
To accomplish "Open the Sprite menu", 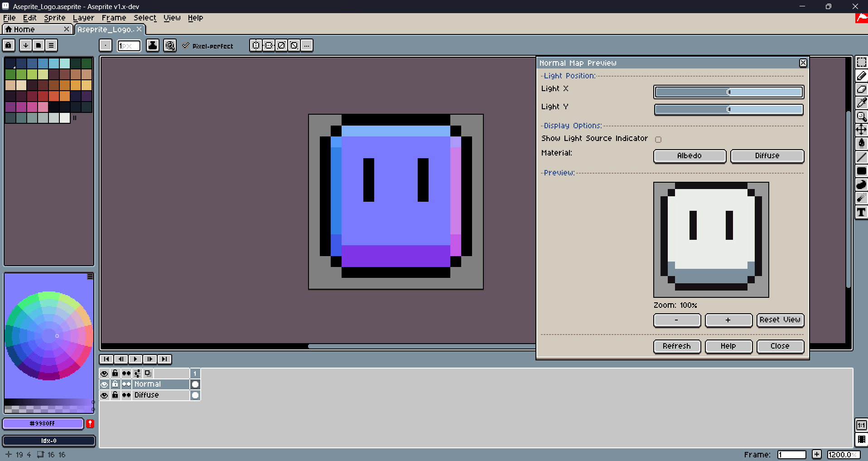I will [54, 18].
